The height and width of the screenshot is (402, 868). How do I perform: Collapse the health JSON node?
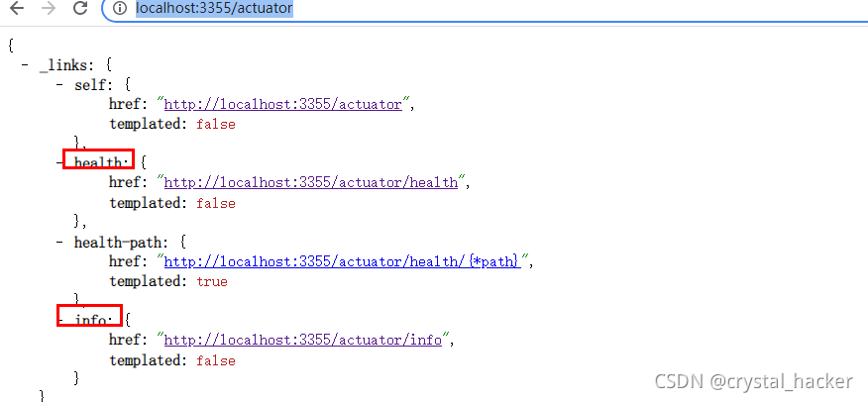(59, 162)
